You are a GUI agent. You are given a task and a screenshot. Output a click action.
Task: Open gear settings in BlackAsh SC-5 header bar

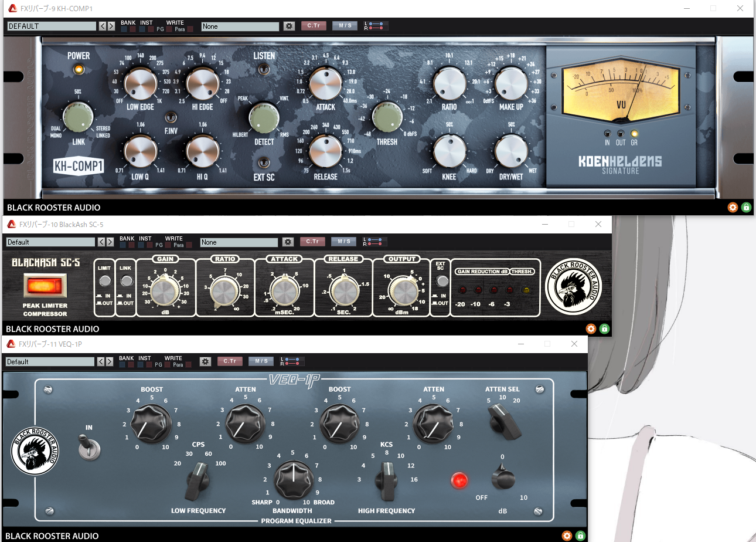coord(287,242)
